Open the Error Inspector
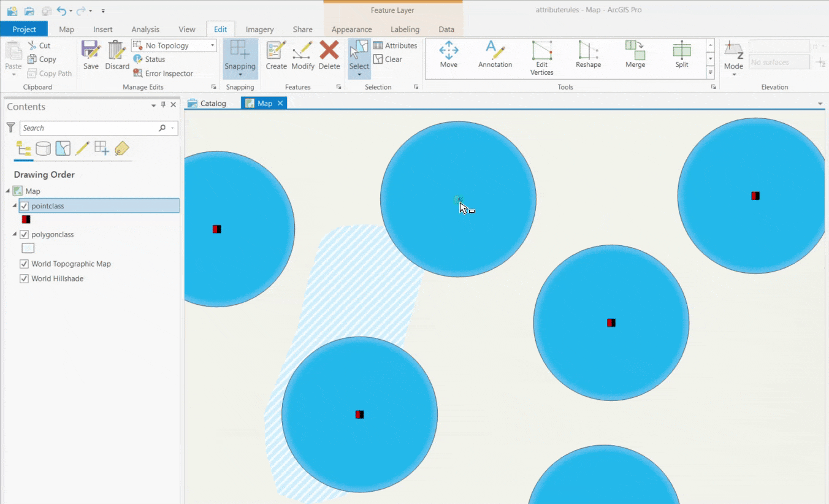The height and width of the screenshot is (504, 829). tap(163, 74)
